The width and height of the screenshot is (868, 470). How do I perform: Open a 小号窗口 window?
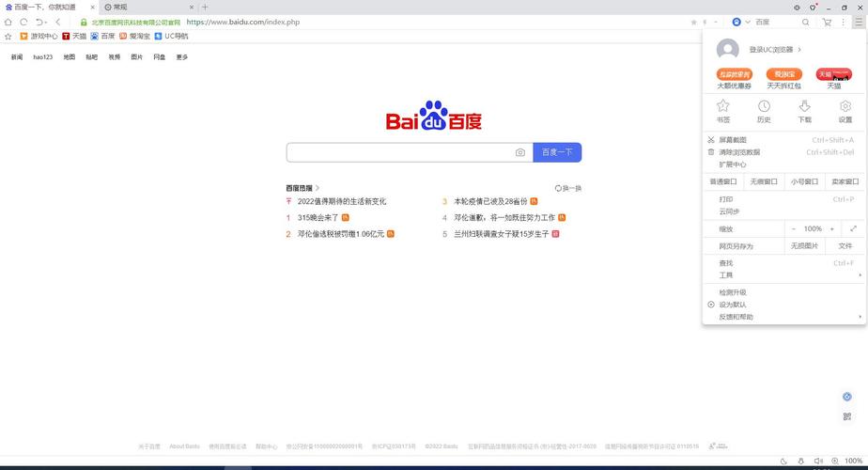[x=804, y=181]
